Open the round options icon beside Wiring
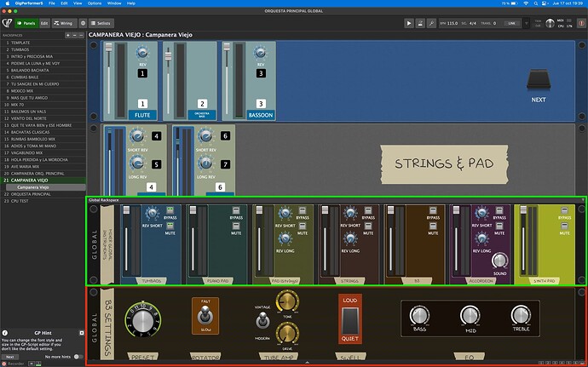 (x=84, y=23)
